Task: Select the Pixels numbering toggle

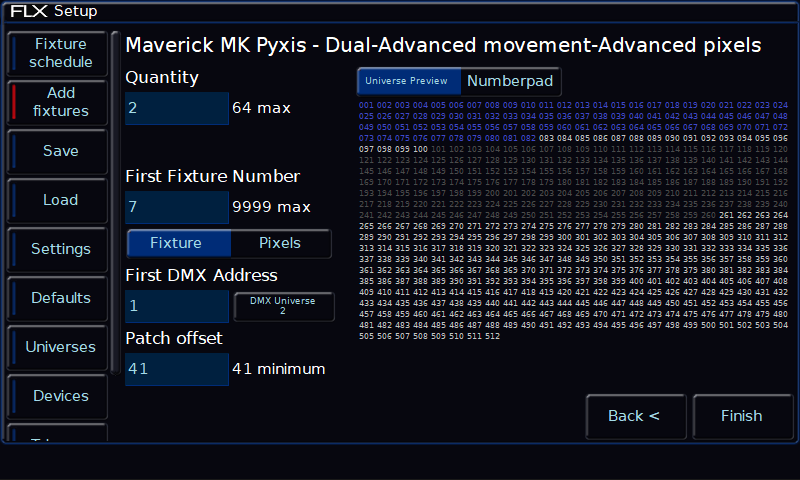Action: (280, 243)
